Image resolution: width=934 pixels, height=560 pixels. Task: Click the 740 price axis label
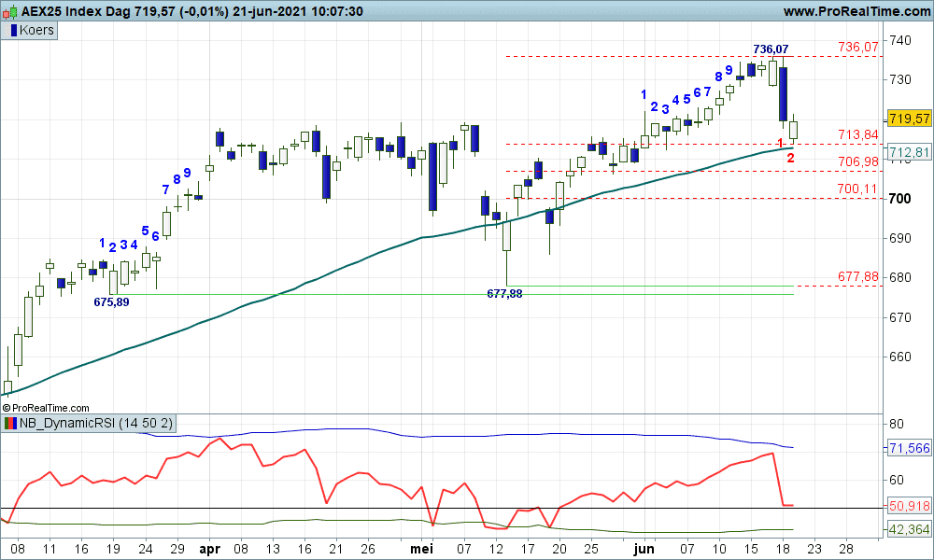(899, 40)
